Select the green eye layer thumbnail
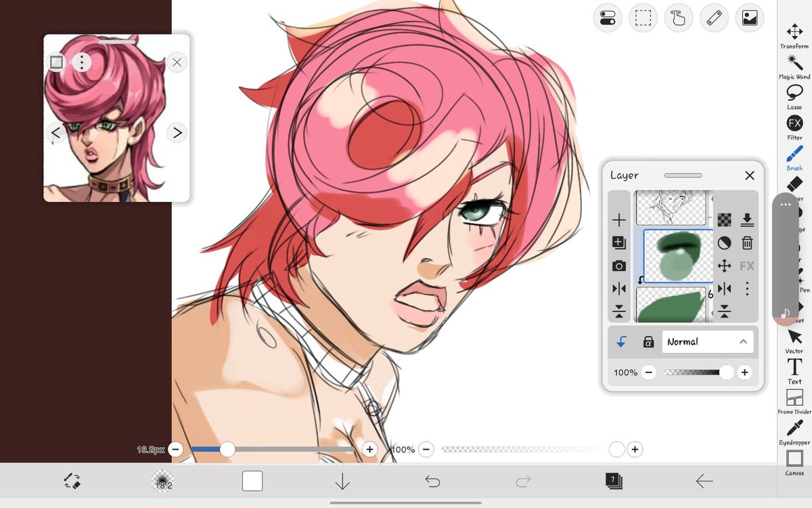The image size is (812, 508). pos(678,256)
